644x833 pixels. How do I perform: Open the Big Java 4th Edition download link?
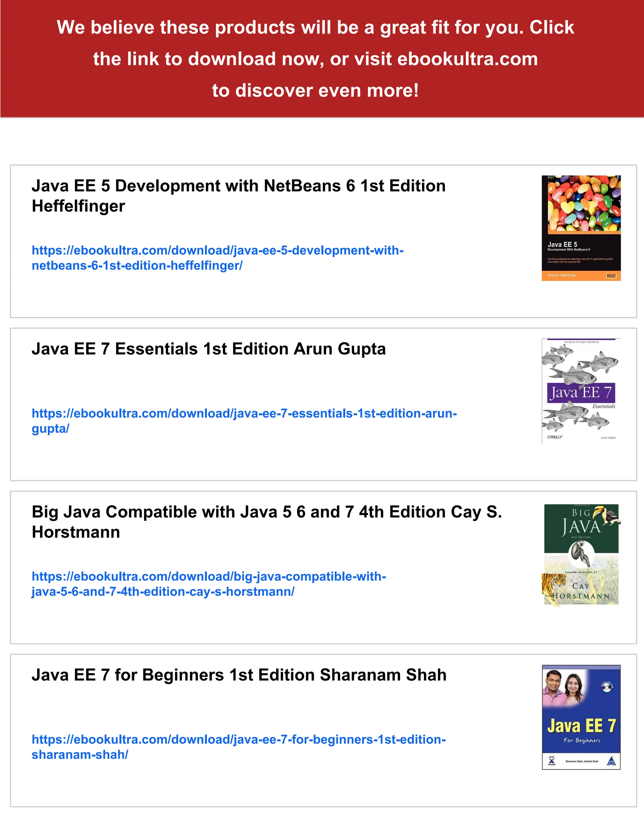tap(209, 576)
